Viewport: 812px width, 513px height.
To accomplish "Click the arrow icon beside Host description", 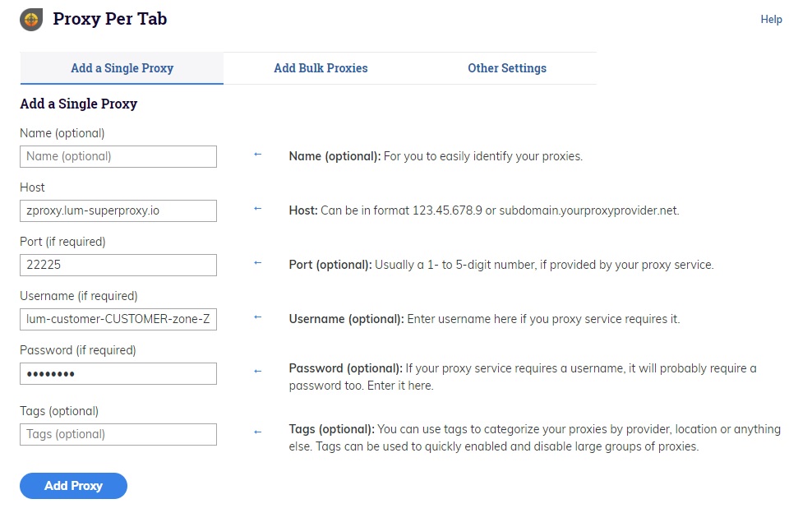I will pyautogui.click(x=258, y=209).
